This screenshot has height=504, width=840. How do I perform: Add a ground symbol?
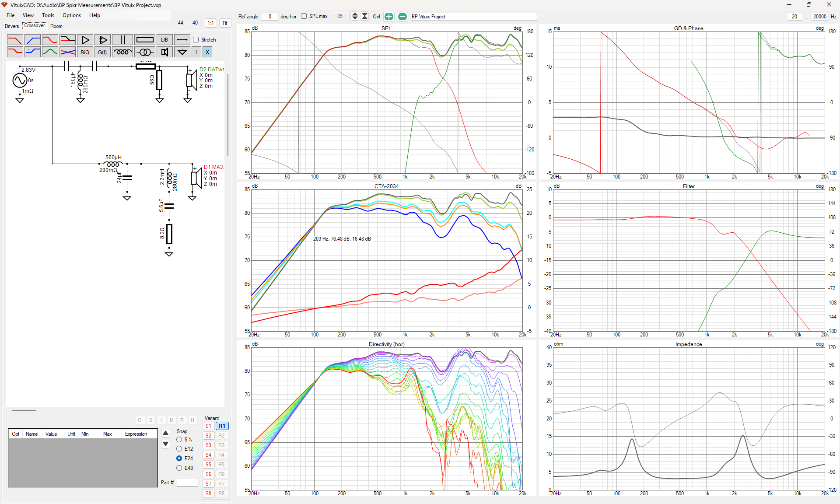[x=182, y=52]
